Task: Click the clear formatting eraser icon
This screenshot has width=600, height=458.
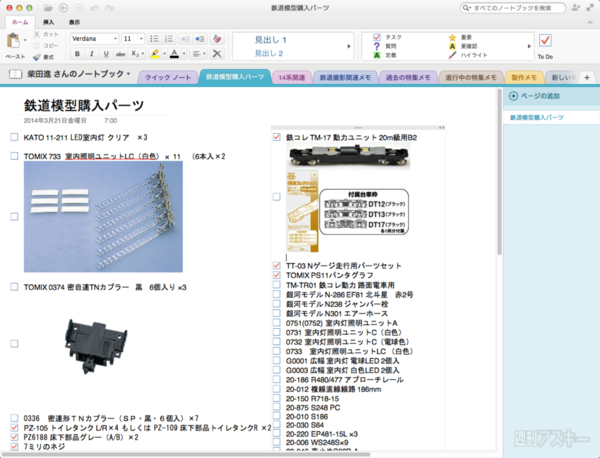Action: (217, 39)
